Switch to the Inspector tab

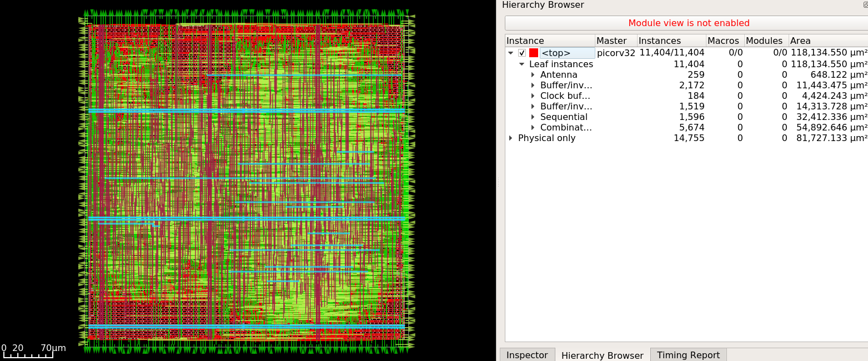tap(526, 355)
